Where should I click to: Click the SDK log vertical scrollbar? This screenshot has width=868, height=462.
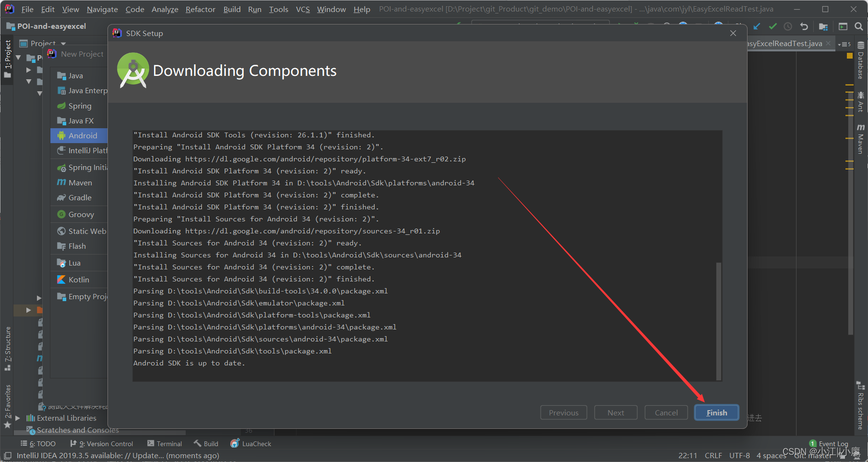click(x=718, y=321)
